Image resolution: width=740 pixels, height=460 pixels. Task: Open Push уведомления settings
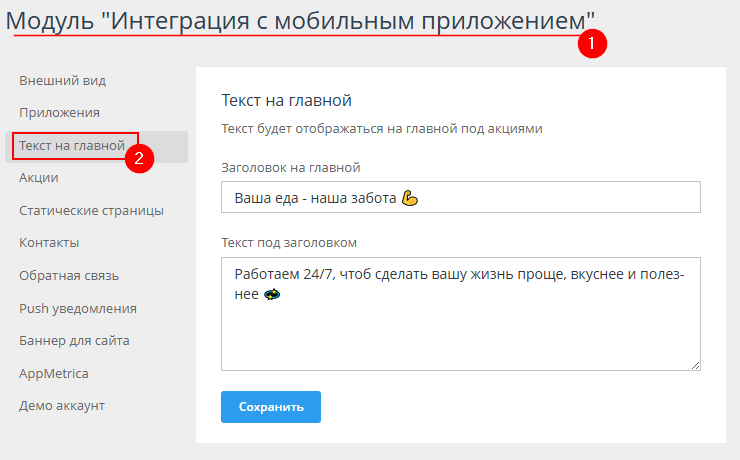click(78, 308)
